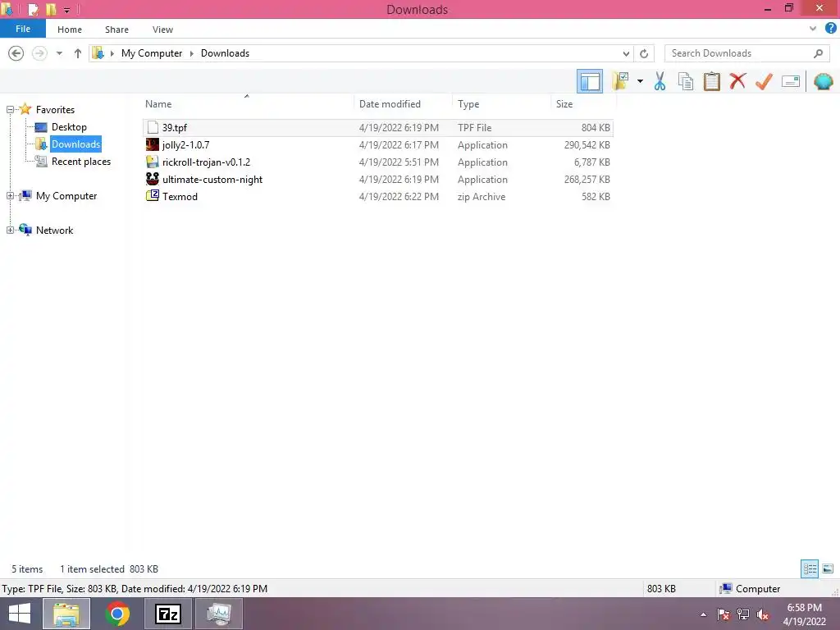Select Downloads in the navigation pane
Viewport: 840px width, 630px height.
[x=75, y=144]
